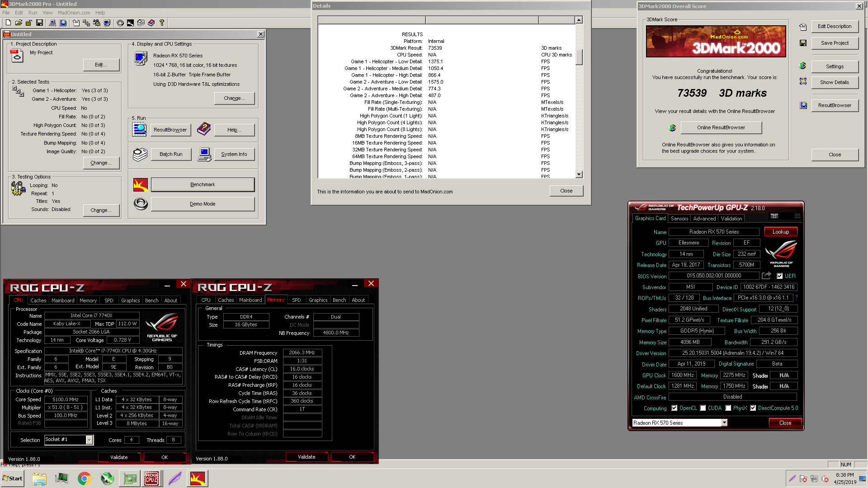Click the System Info button
The image size is (868, 488).
tap(234, 155)
